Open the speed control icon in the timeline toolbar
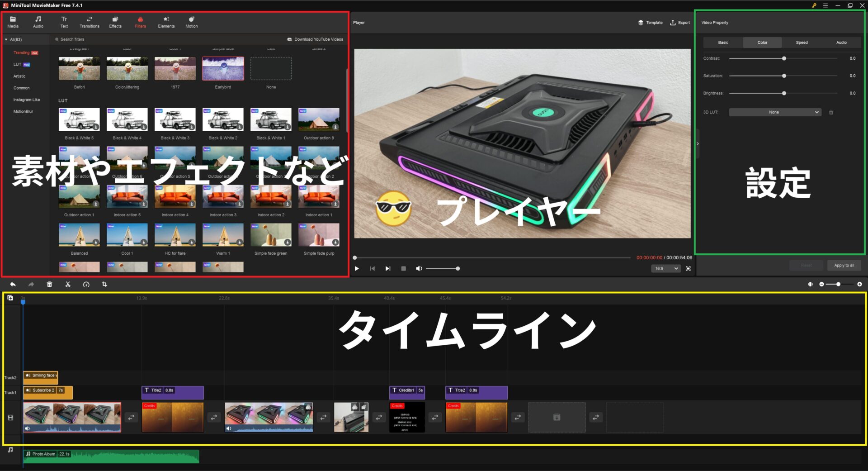Image resolution: width=868 pixels, height=471 pixels. pyautogui.click(x=86, y=284)
